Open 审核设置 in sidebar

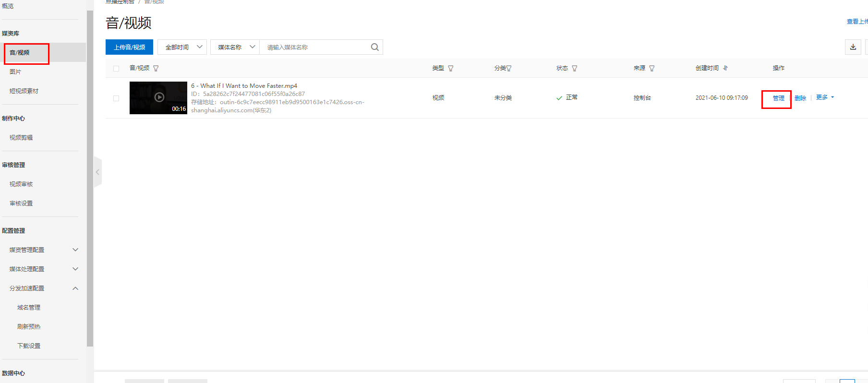(x=21, y=203)
